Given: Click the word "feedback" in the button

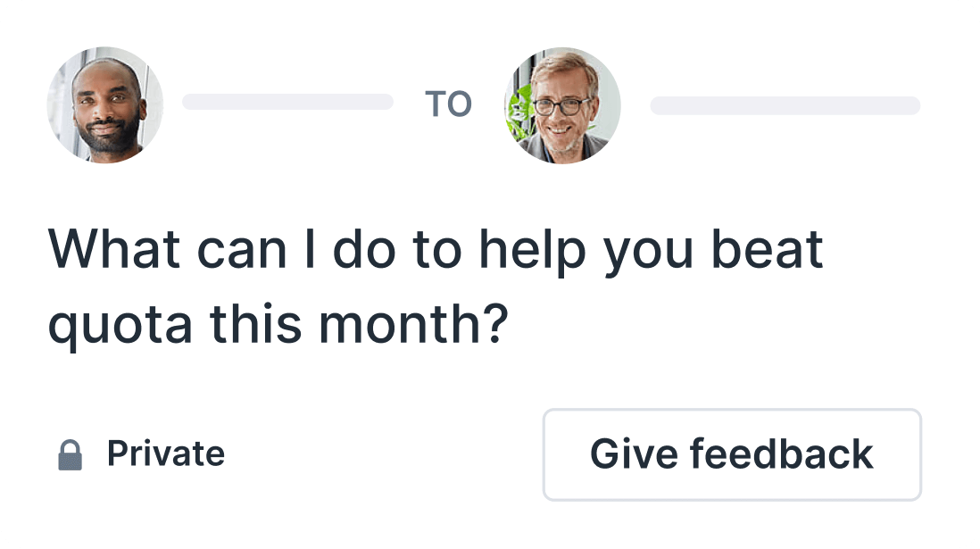Looking at the screenshot, I should [781, 454].
